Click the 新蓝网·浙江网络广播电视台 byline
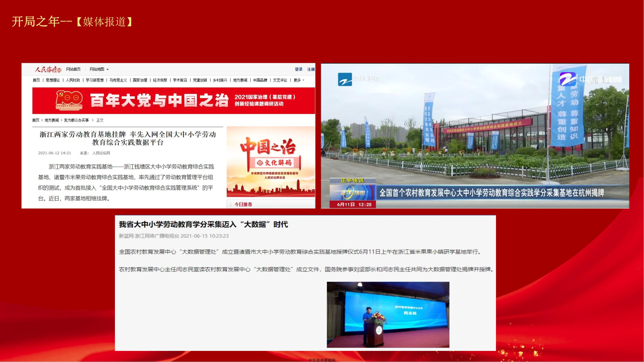The width and height of the screenshot is (644, 362). click(149, 236)
